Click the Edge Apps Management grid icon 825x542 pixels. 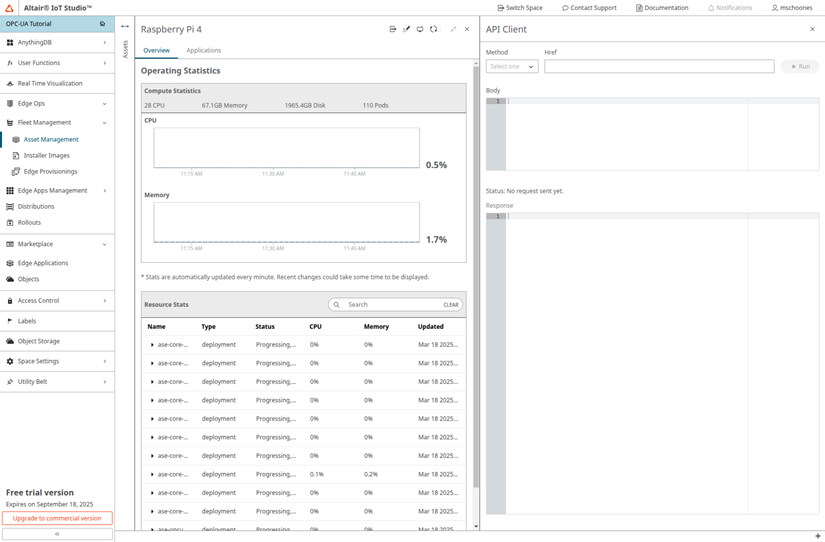(10, 190)
